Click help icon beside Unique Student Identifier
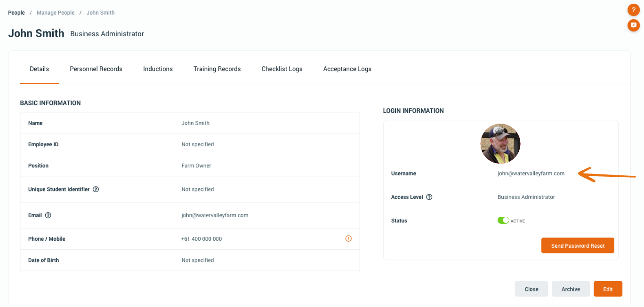The width and height of the screenshot is (644, 307). [96, 189]
